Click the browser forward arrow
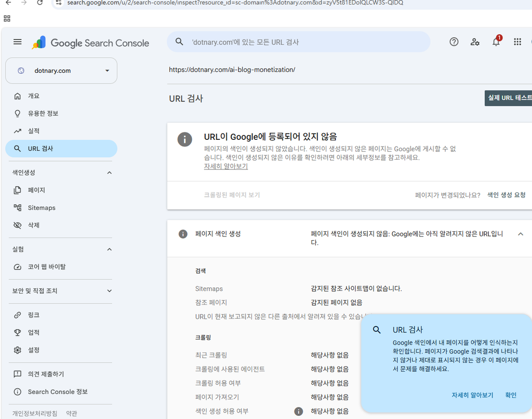The image size is (532, 419). coord(24,3)
